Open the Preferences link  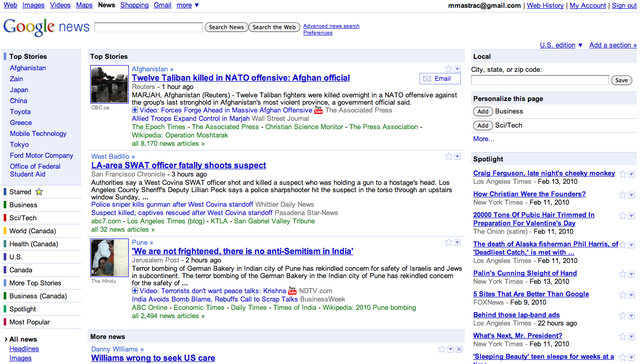[x=318, y=33]
